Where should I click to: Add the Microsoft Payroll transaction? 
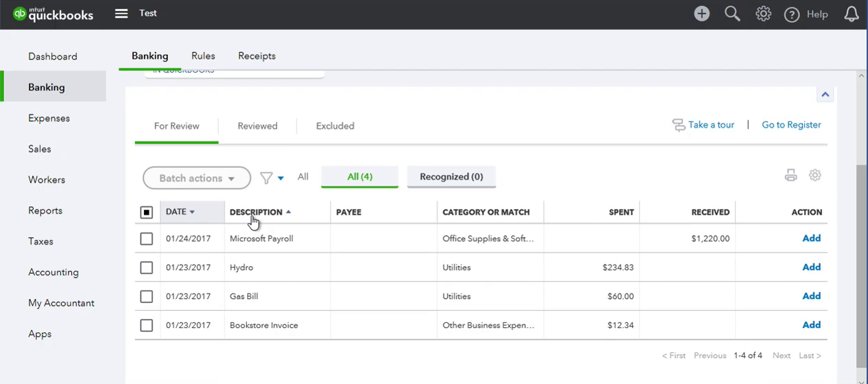812,239
